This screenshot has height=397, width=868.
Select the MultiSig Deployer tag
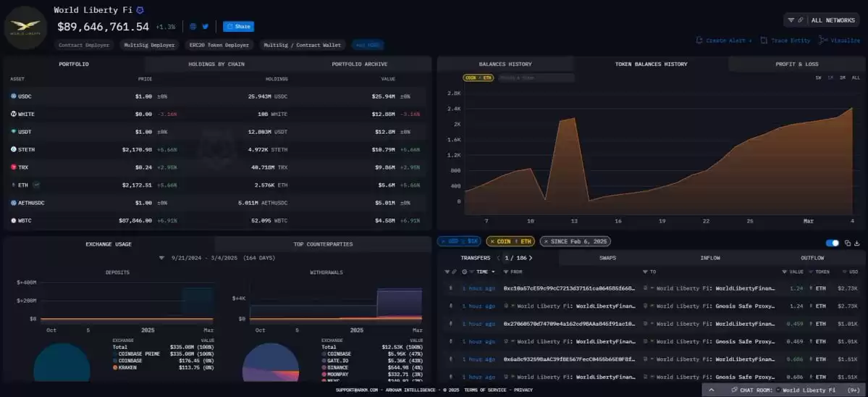(x=149, y=46)
